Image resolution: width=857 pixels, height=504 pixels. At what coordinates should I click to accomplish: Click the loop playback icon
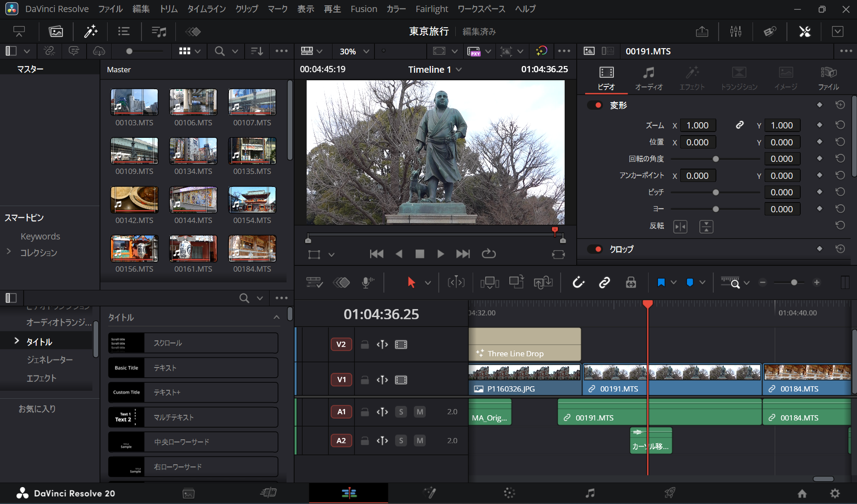489,254
